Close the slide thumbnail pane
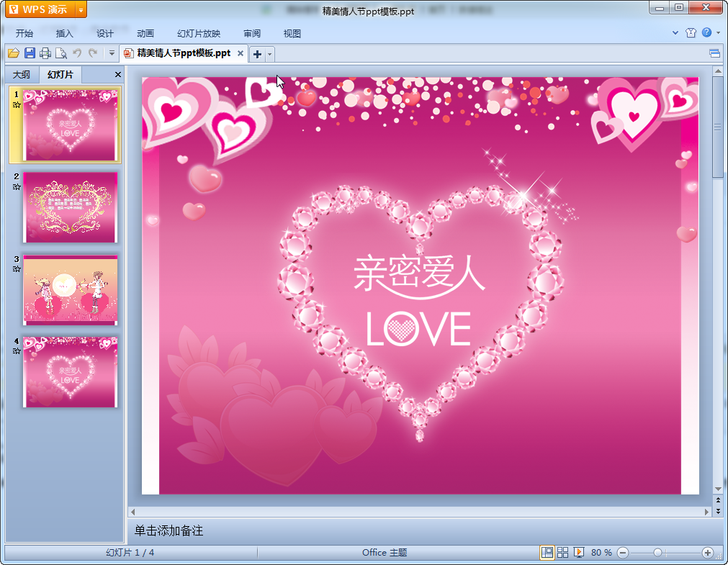 click(118, 74)
